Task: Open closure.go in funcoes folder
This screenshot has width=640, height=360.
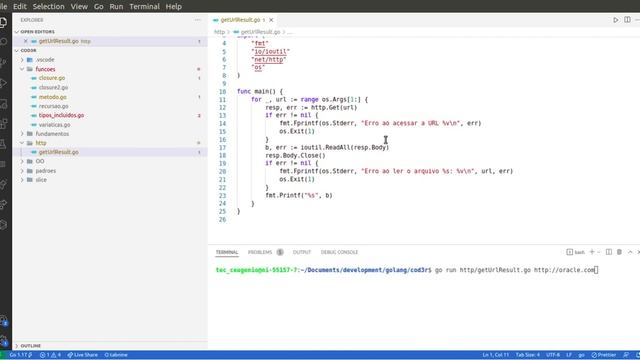Action: (52, 78)
